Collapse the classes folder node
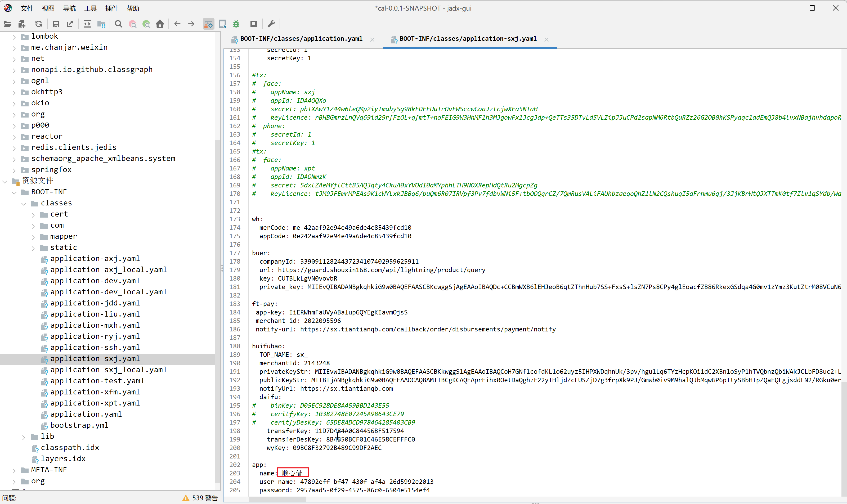This screenshot has width=847, height=504. coord(24,204)
